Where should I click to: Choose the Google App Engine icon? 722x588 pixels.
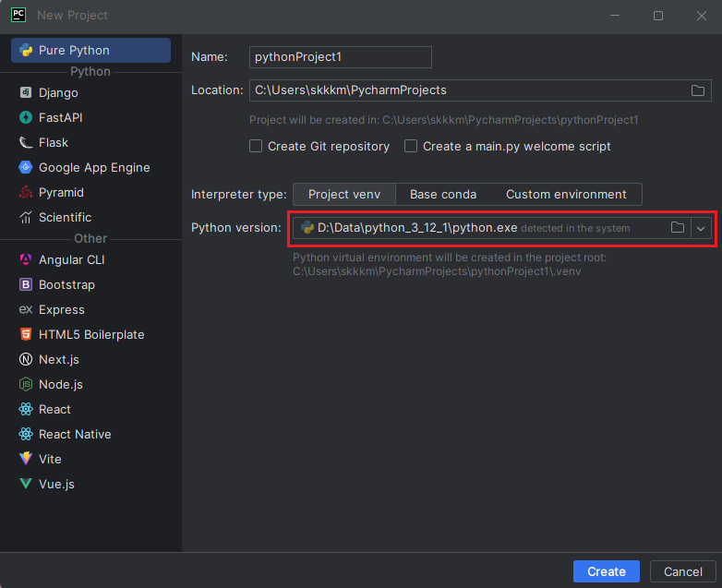tap(26, 167)
